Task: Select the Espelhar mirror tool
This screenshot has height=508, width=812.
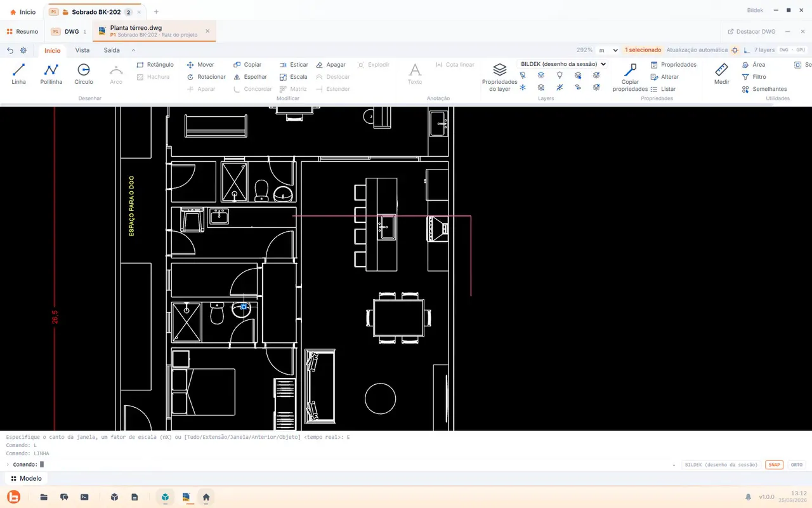Action: click(250, 77)
